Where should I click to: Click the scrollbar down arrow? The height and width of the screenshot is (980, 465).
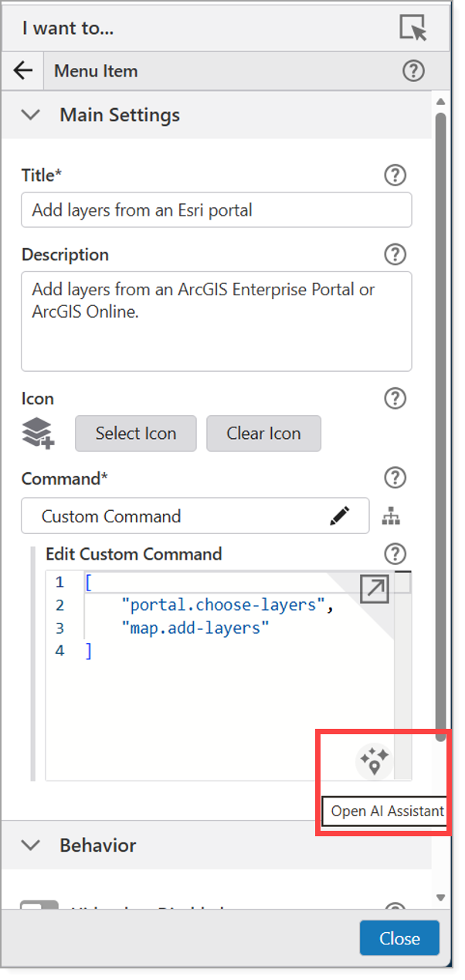(440, 898)
